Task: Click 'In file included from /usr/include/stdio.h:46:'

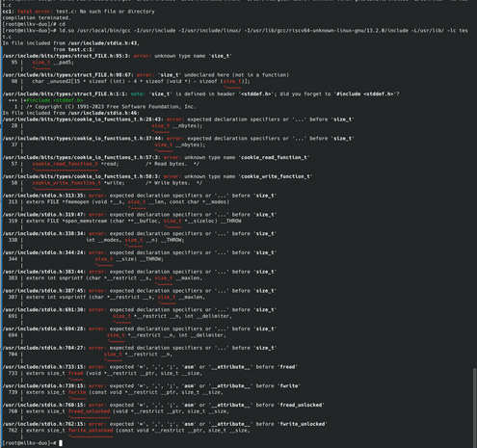Action: coord(71,113)
